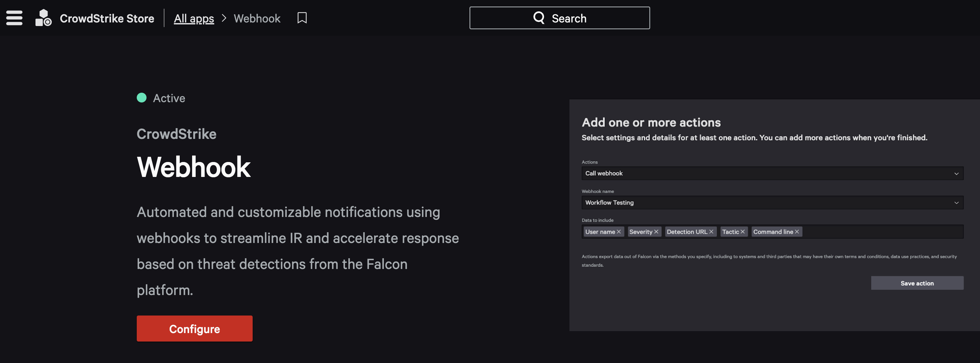Viewport: 980px width, 363px height.
Task: Remove the Detection URL tag
Action: click(x=711, y=232)
